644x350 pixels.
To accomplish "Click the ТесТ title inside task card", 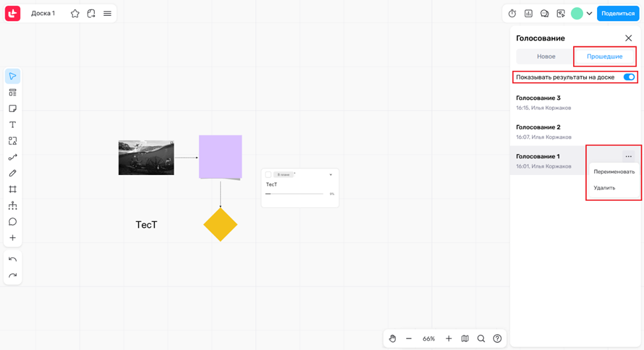I will [x=272, y=184].
